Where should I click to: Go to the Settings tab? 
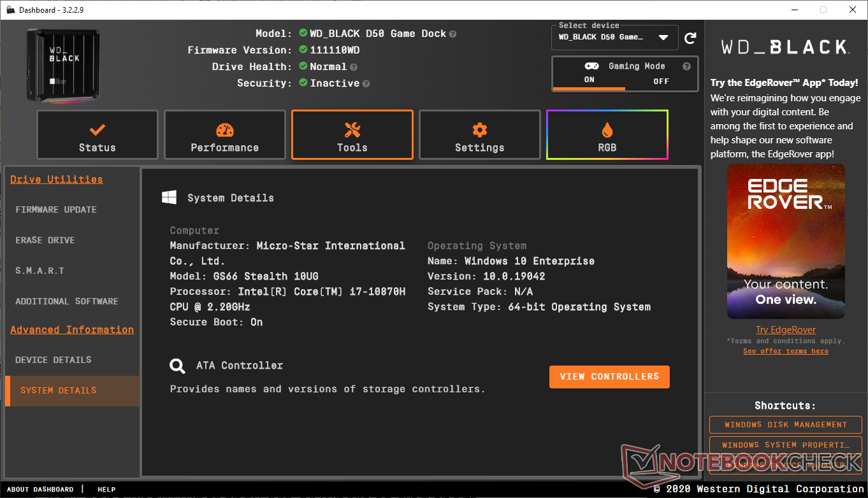click(x=480, y=135)
